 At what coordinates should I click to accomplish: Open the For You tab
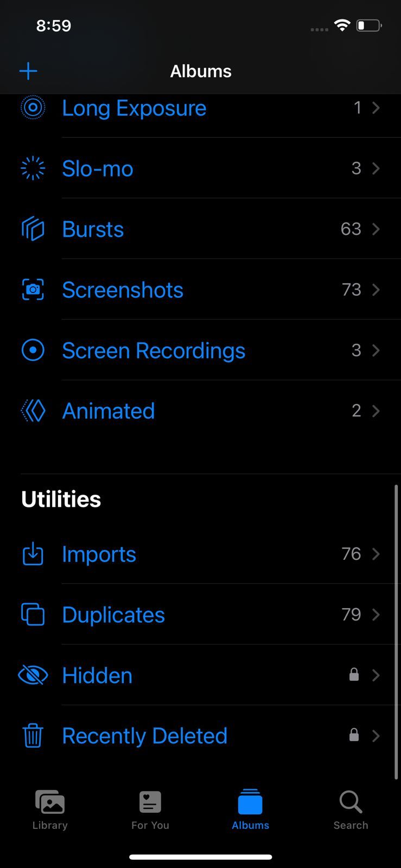150,810
